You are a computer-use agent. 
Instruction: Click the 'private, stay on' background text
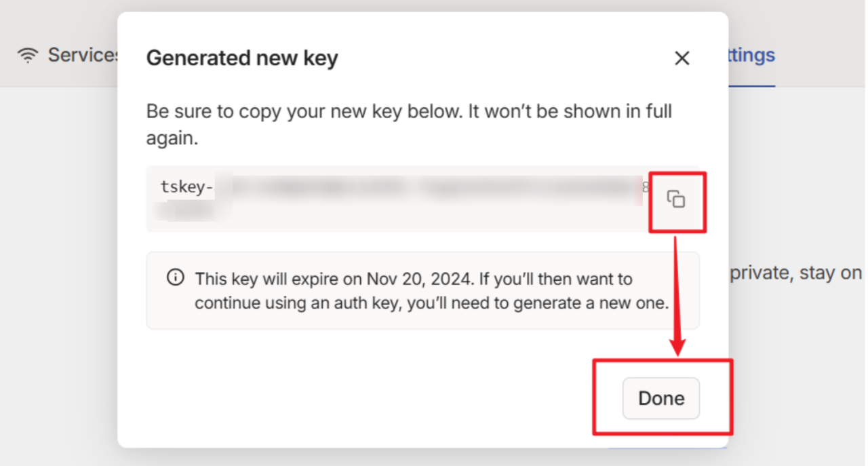click(x=795, y=273)
